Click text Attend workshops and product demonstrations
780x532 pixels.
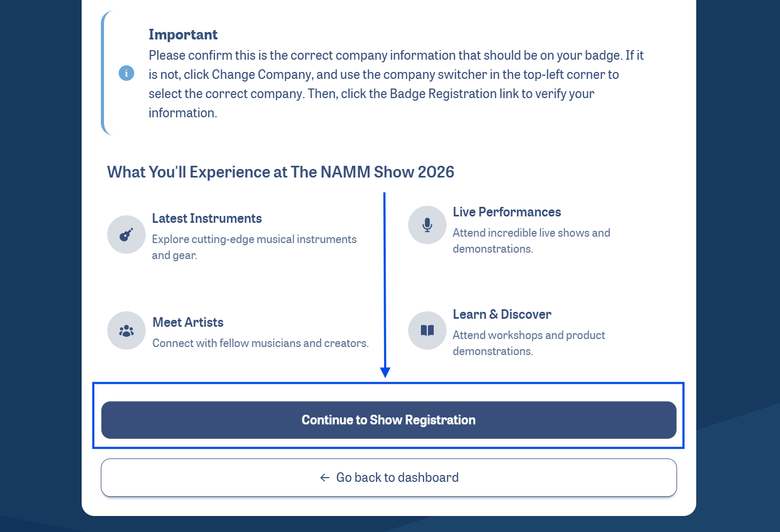click(529, 343)
